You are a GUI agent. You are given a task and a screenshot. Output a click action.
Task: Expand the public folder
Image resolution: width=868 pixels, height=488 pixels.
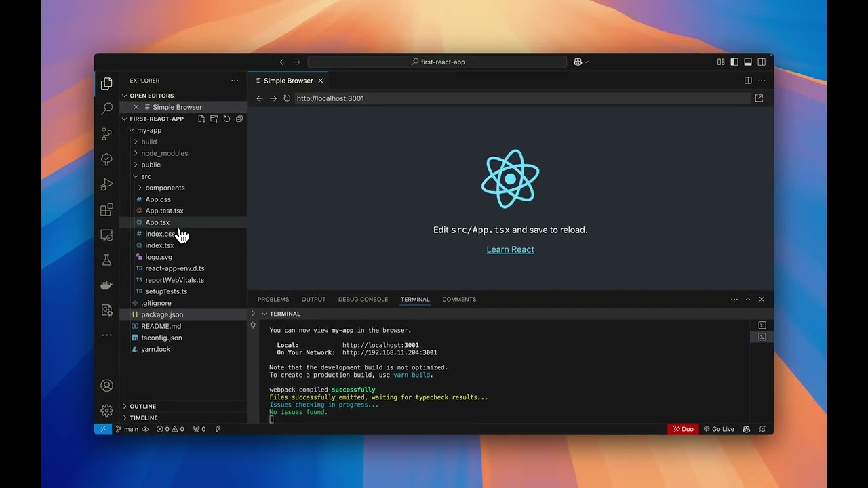click(x=136, y=165)
